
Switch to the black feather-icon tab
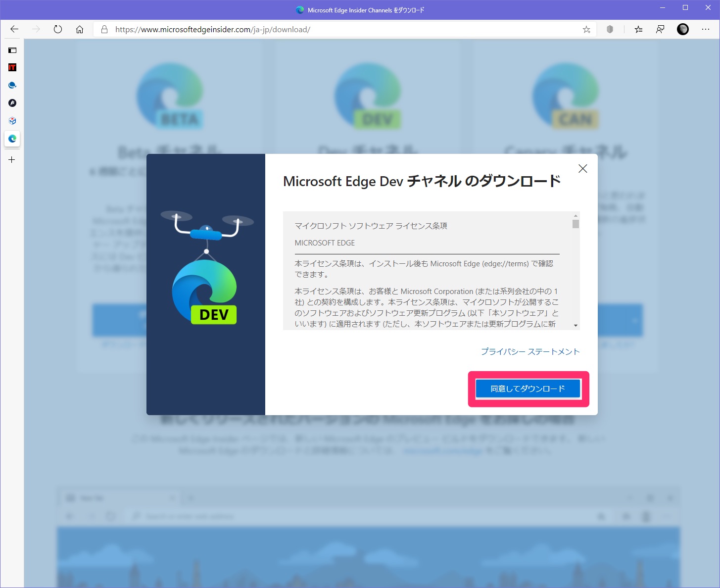click(x=12, y=103)
